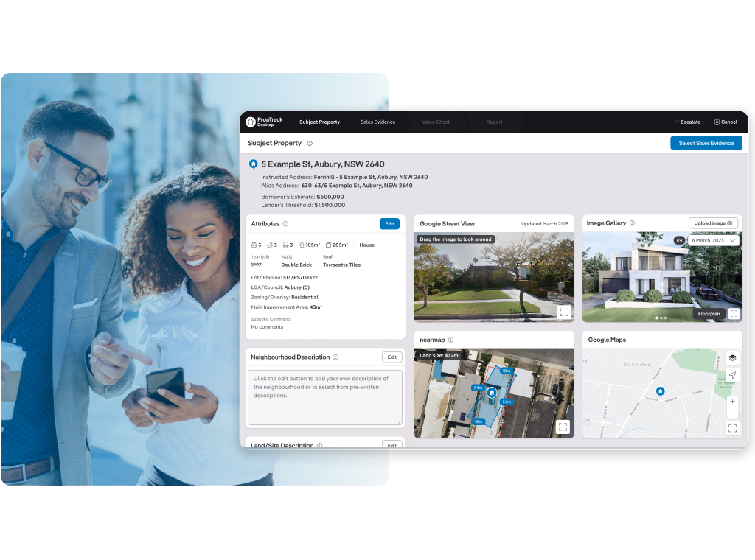Click the PropTrack Desktop home logo
Image resolution: width=755 pixels, height=560 pixels.
(x=265, y=122)
